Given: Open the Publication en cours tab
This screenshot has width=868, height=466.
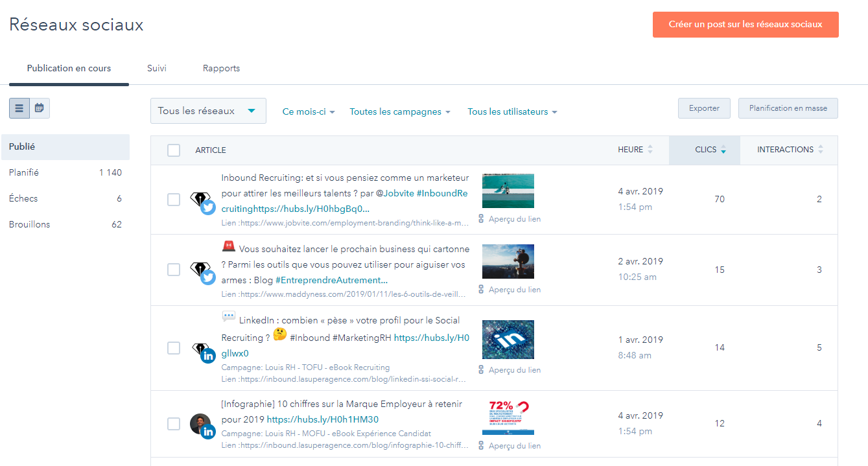Looking at the screenshot, I should point(69,68).
